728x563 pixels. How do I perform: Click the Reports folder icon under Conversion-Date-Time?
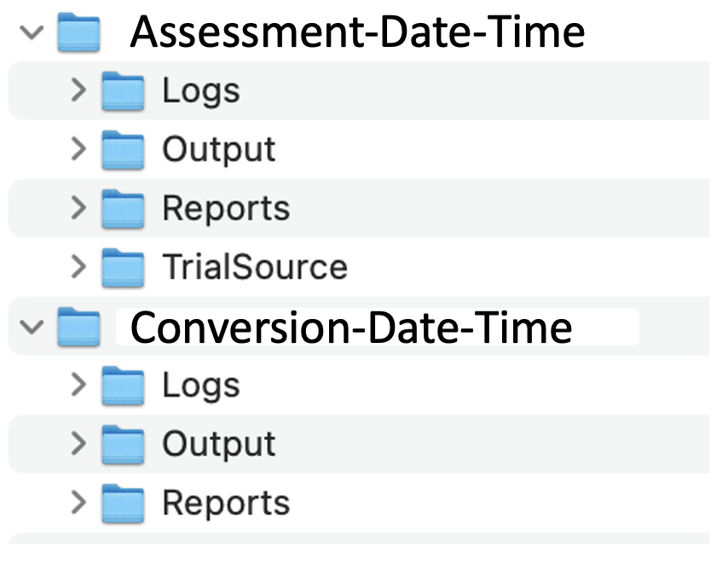[x=123, y=502]
